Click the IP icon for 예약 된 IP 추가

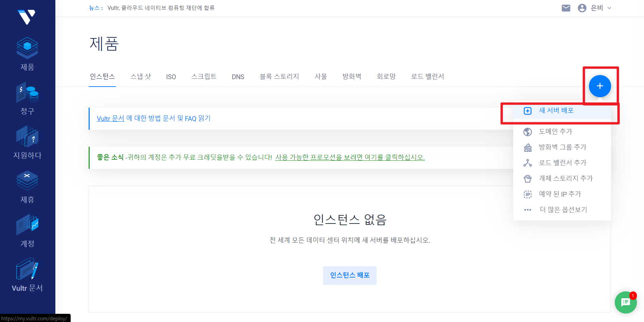pos(527,194)
